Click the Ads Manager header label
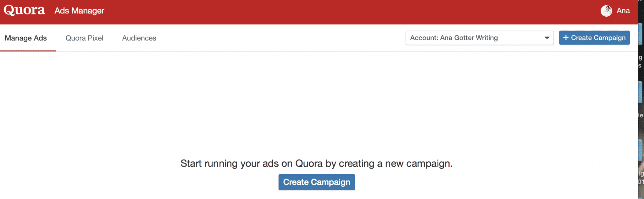Viewport: 644px width, 199px height. point(79,10)
